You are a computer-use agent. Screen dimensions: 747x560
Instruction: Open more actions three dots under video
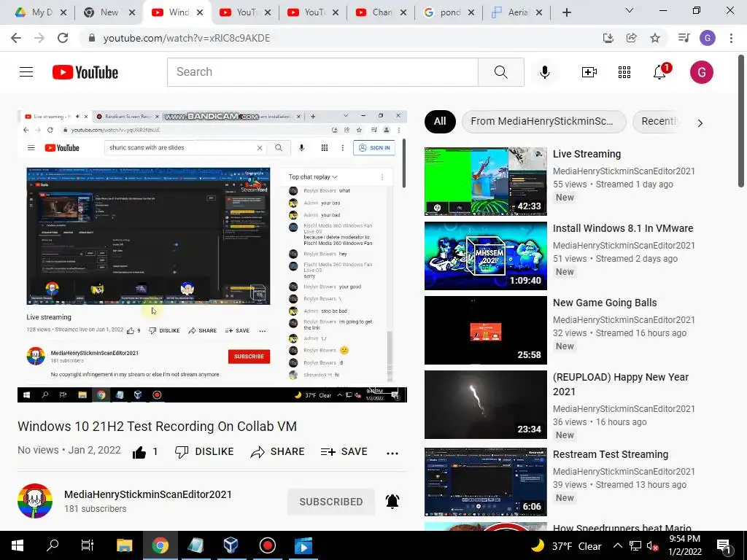pyautogui.click(x=392, y=453)
